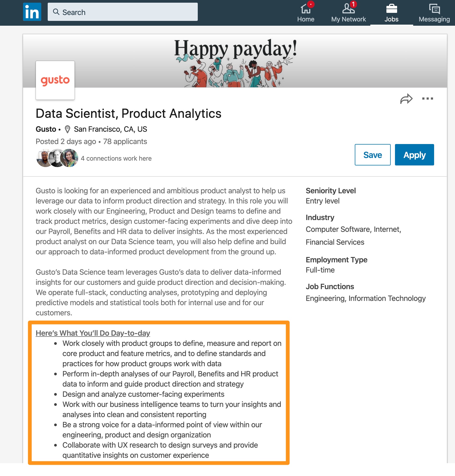The width and height of the screenshot is (455, 476).
Task: Switch to the Home tab
Action: [x=306, y=13]
